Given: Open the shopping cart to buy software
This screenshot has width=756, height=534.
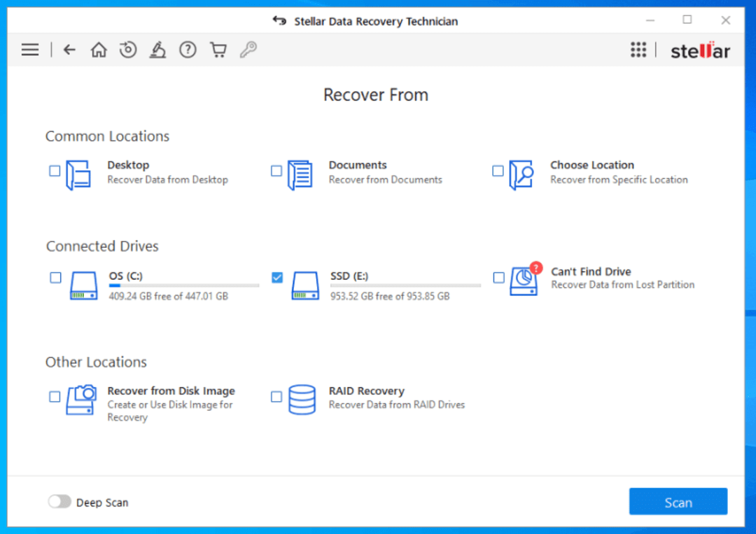Looking at the screenshot, I should click(x=218, y=50).
